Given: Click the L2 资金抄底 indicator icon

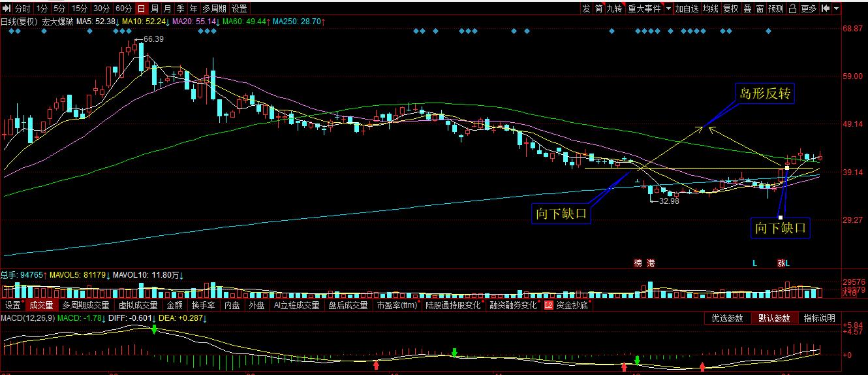Looking at the screenshot, I should 548,305.
